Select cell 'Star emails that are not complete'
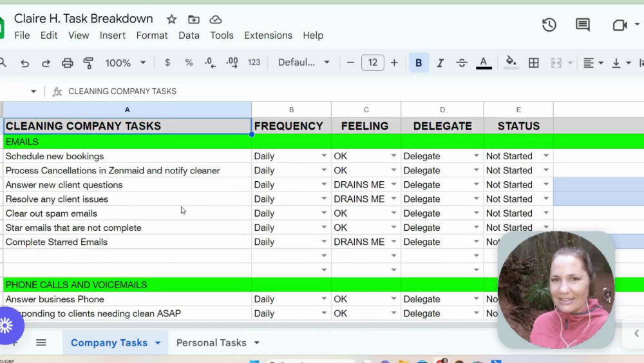Viewport: 644px width, 363px height. point(128,228)
